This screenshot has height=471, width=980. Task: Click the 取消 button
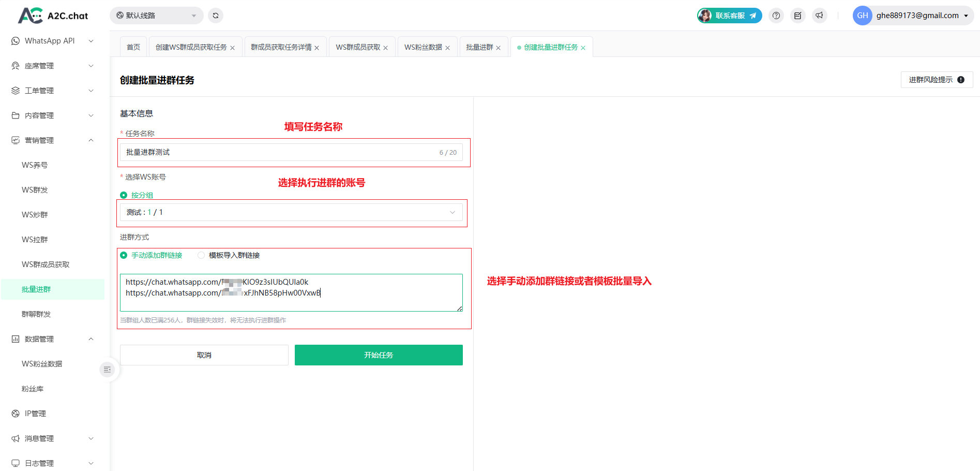click(x=204, y=355)
